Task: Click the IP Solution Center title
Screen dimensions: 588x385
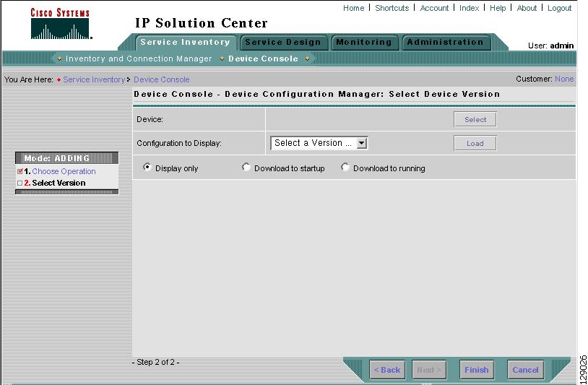Action: coord(202,23)
